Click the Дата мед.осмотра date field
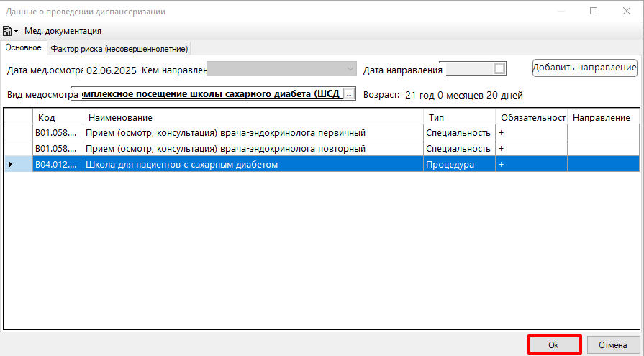 point(111,70)
